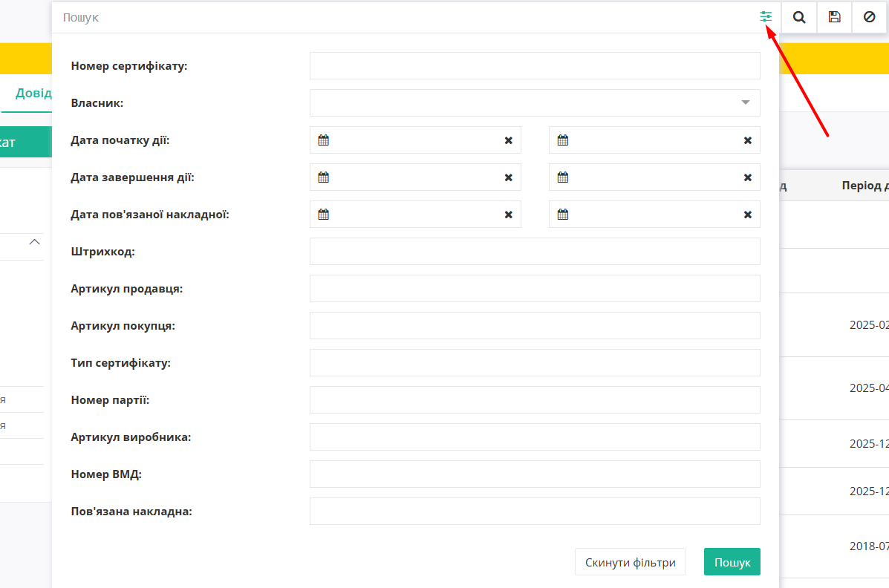This screenshot has width=889, height=588.
Task: Collapse the left sidebar section chevron
Action: tap(35, 242)
